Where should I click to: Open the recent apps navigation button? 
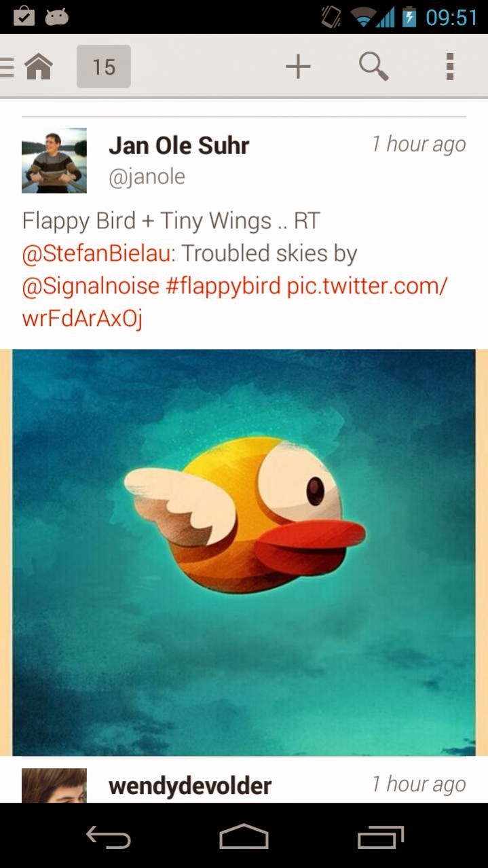pos(380,837)
